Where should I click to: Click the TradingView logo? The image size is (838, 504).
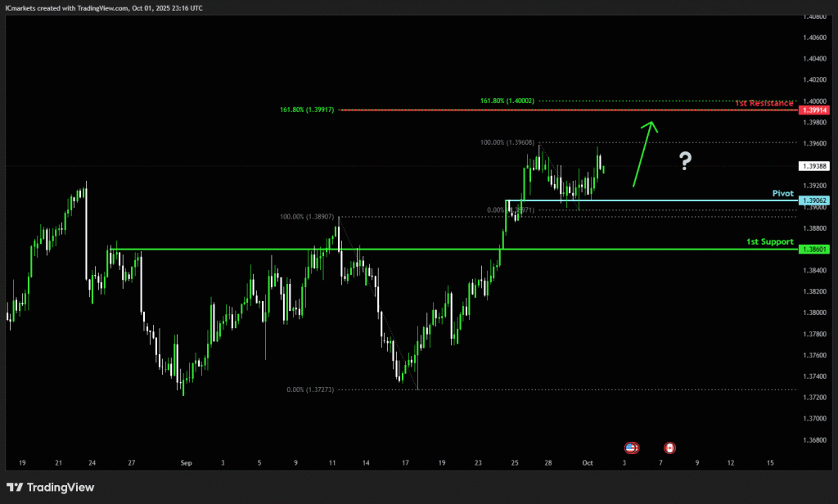point(50,488)
